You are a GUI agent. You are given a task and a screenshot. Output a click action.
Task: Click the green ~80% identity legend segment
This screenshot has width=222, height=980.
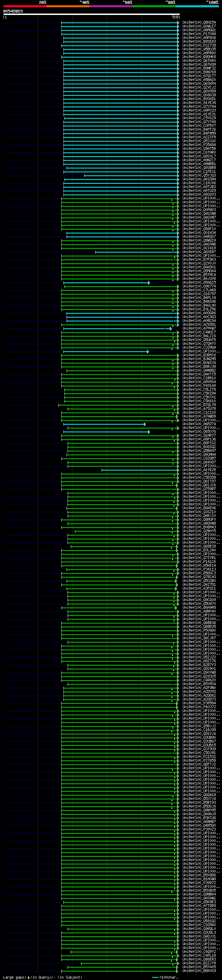click(x=154, y=6)
